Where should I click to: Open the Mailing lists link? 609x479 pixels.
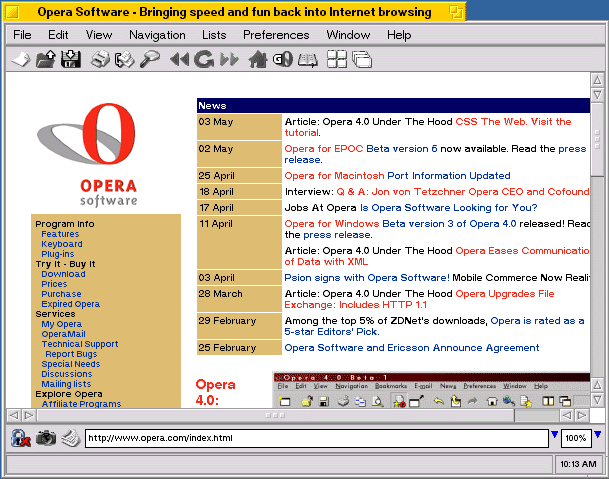[66, 384]
